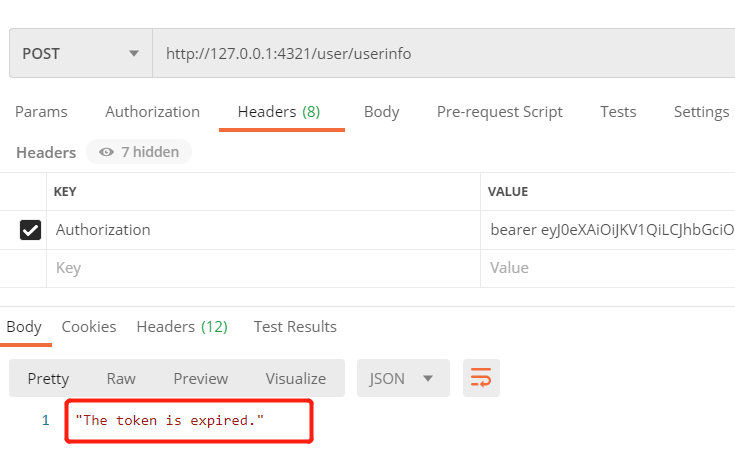Uncheck the Authorization header checkbox
The image size is (735, 457).
31,230
